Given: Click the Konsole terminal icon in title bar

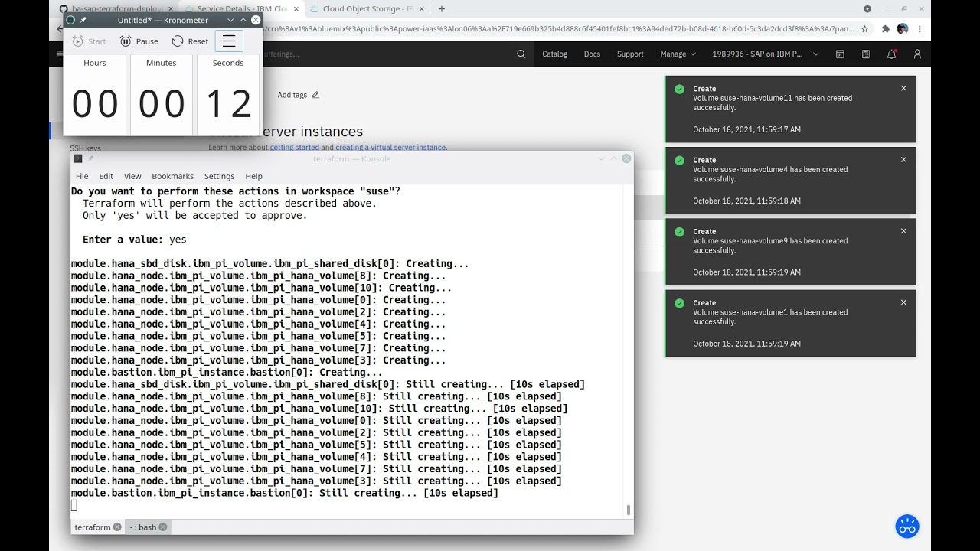Looking at the screenshot, I should pyautogui.click(x=78, y=158).
